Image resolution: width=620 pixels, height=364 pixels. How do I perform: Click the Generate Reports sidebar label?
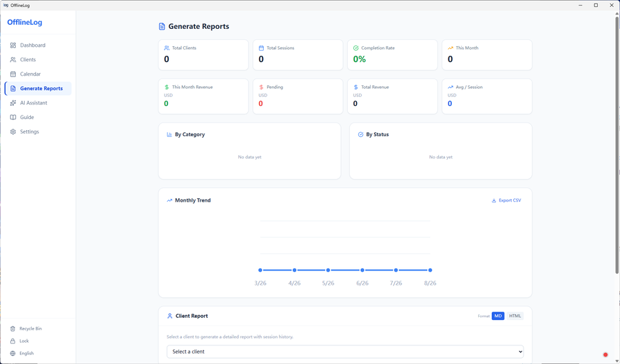point(41,89)
